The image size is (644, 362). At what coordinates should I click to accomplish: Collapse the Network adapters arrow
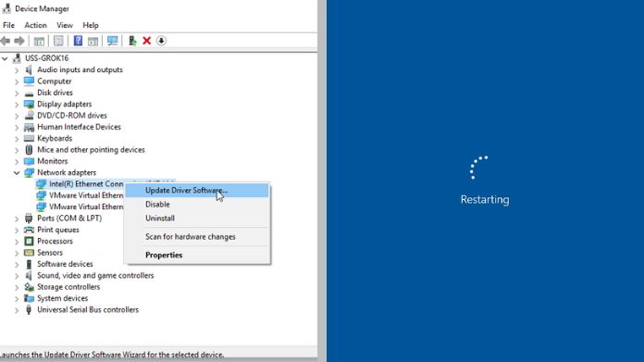click(x=17, y=173)
